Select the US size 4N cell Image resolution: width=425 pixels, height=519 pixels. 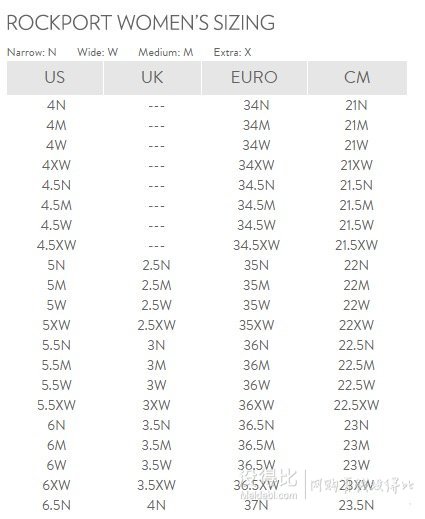tap(56, 105)
